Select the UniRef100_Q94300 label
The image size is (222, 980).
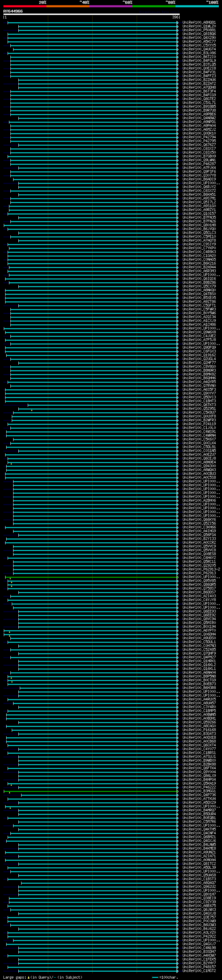[199, 465]
